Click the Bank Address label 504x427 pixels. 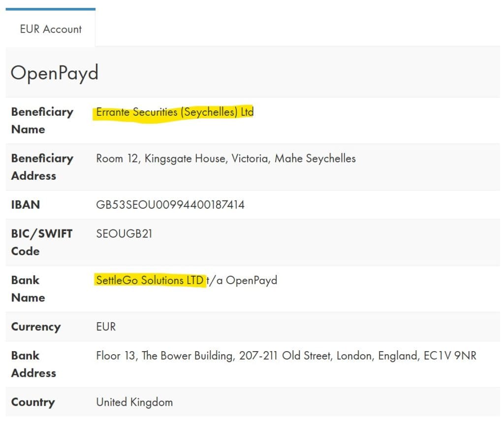point(33,364)
